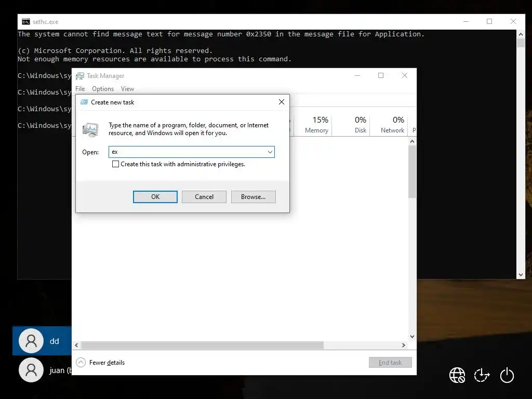
Task: Click the sethc.exe command prompt title icon
Action: point(26,22)
